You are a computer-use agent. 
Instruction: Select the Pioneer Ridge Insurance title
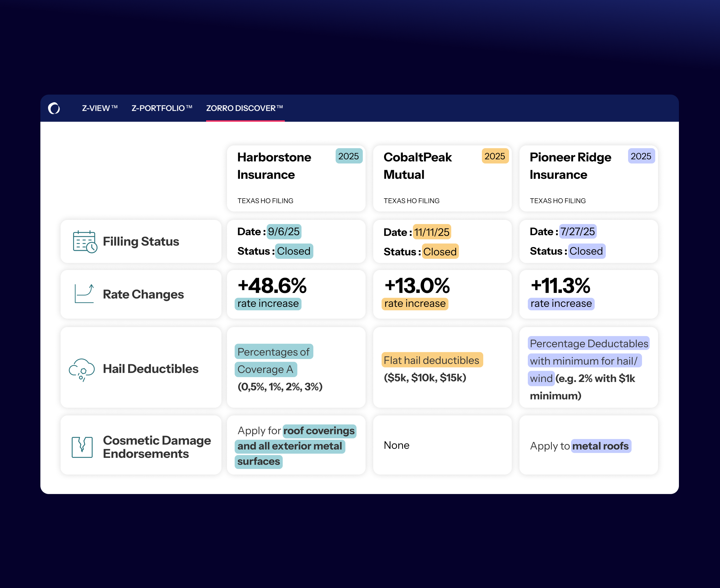click(x=570, y=166)
